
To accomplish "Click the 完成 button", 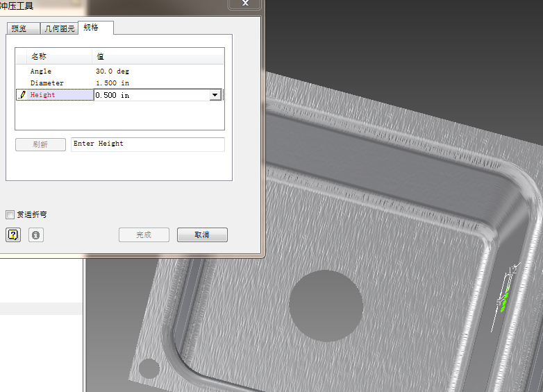I will pyautogui.click(x=144, y=235).
